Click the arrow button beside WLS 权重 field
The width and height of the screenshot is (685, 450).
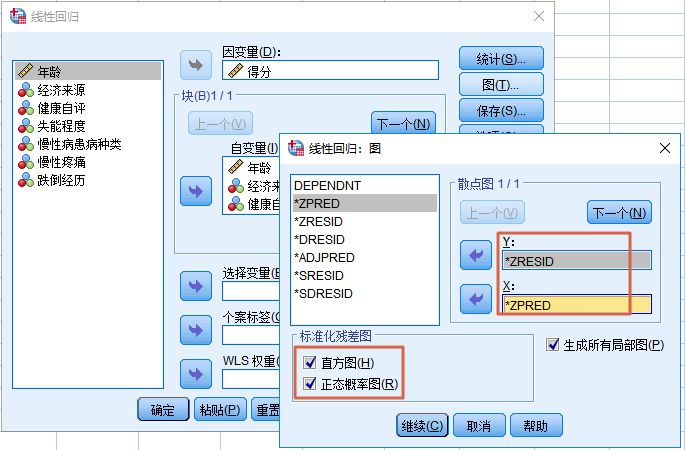pyautogui.click(x=196, y=374)
